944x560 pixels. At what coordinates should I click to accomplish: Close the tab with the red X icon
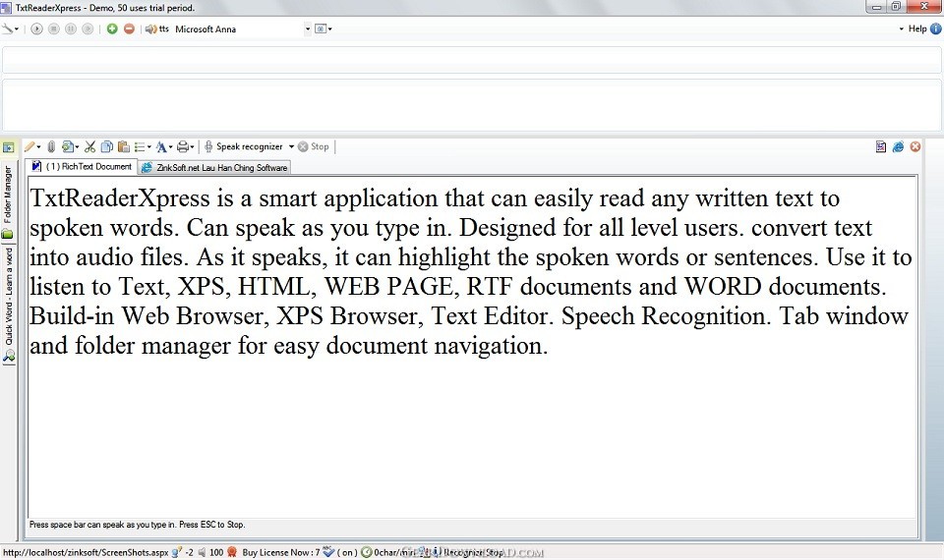click(x=915, y=146)
